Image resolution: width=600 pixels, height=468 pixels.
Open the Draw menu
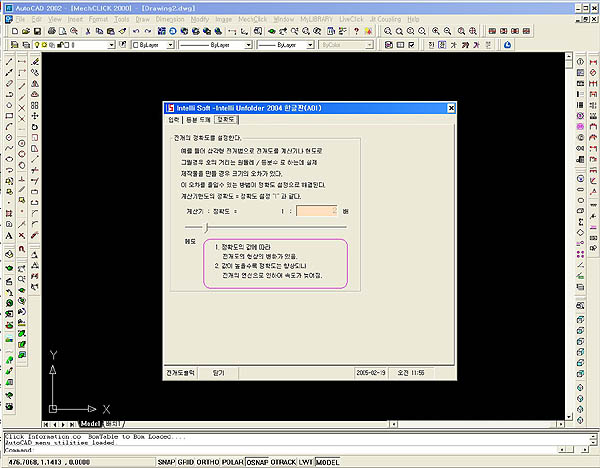(142, 19)
